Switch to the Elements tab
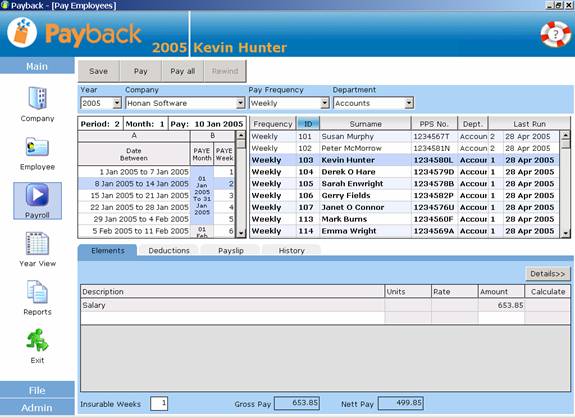Image resolution: width=575 pixels, height=418 pixels. (x=108, y=250)
